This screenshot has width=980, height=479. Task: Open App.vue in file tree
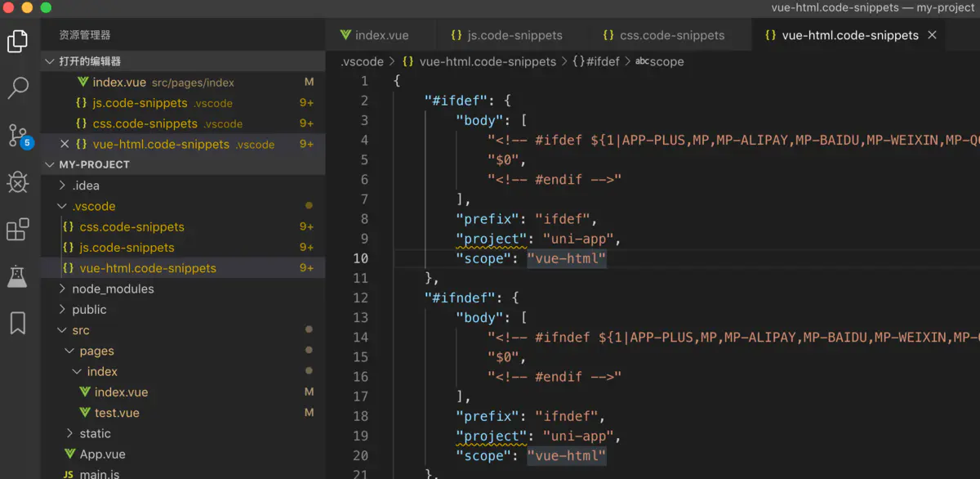[183, 454]
